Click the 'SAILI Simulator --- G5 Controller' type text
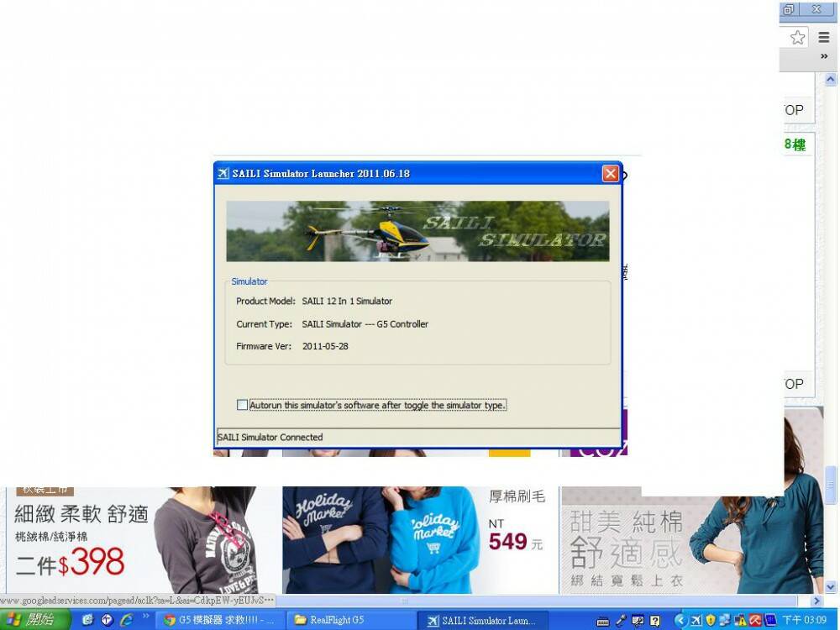The width and height of the screenshot is (840, 630). tap(365, 324)
